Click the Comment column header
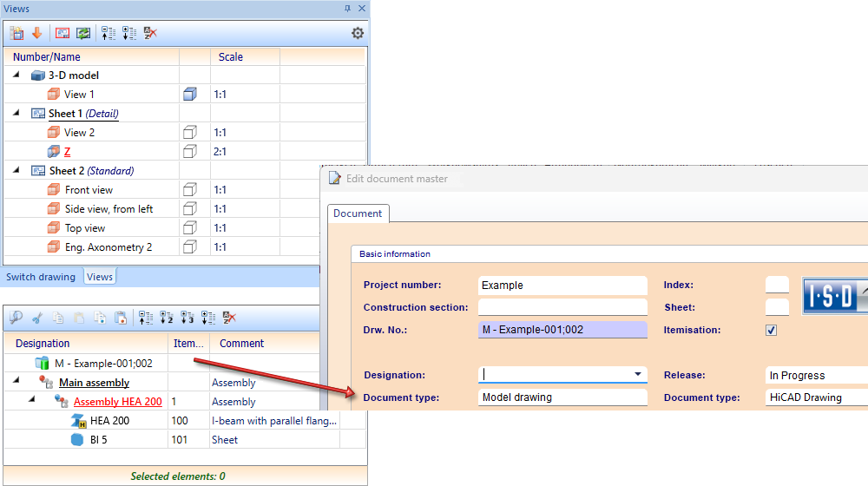868x486 pixels. pos(265,343)
